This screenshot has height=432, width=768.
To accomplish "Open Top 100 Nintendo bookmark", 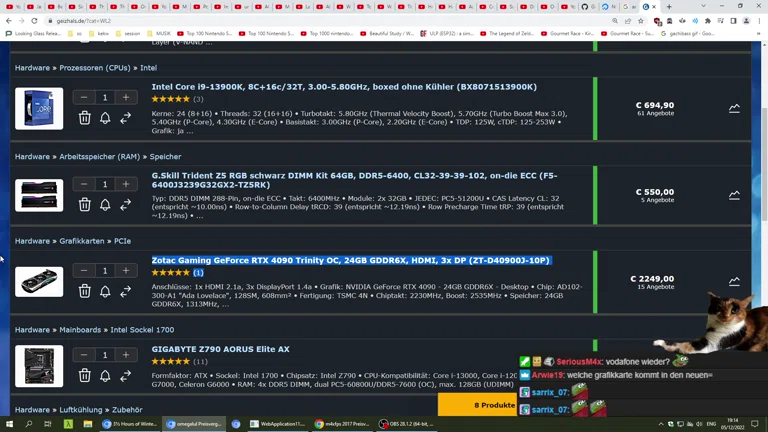I will [208, 33].
